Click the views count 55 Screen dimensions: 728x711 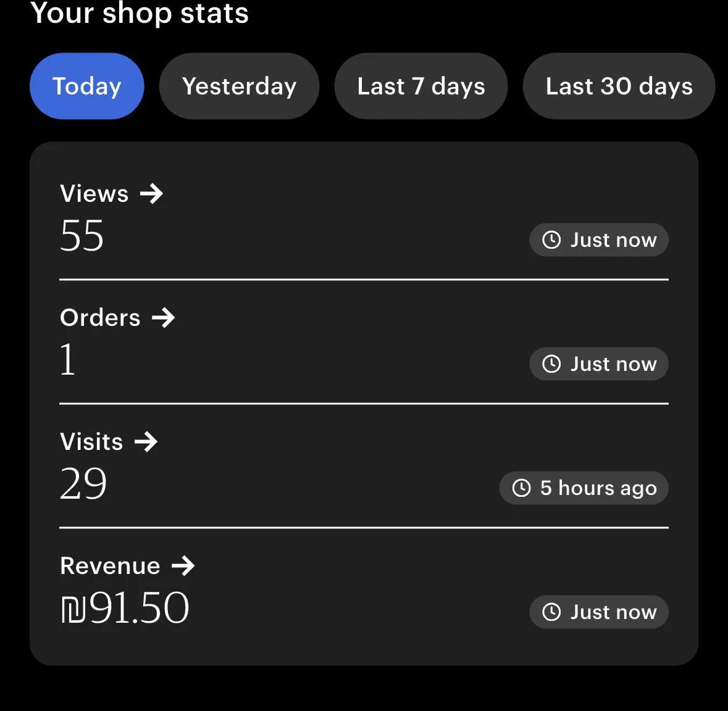pyautogui.click(x=82, y=236)
